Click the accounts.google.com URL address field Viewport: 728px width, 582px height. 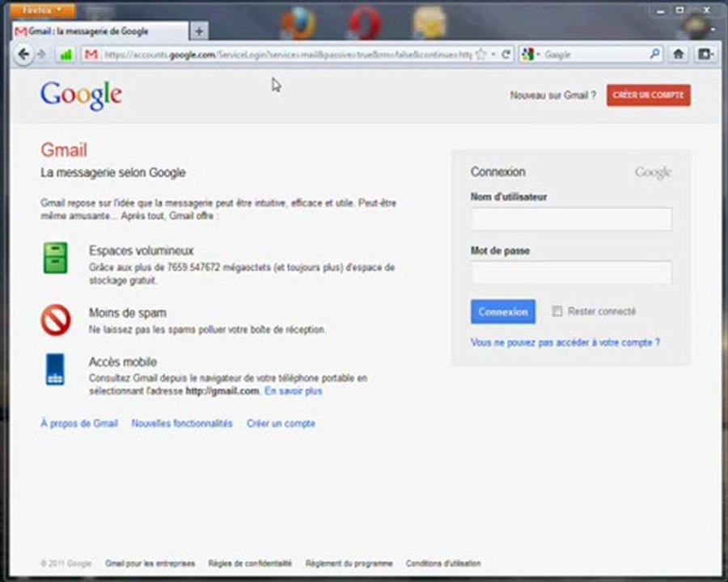(x=286, y=55)
